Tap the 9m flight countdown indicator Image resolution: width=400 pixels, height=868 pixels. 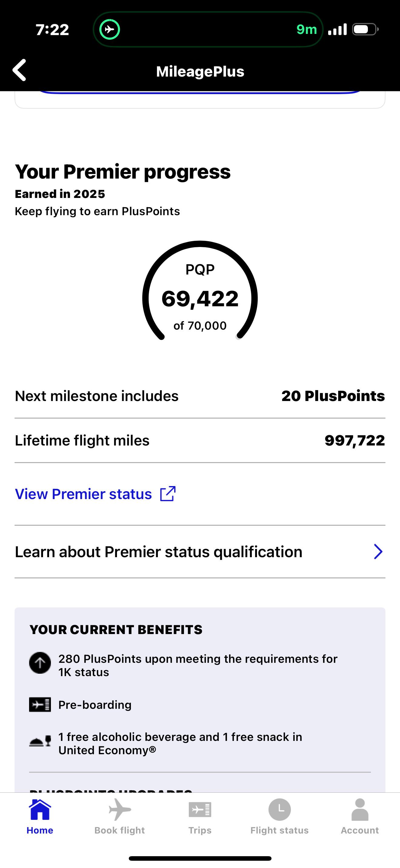pyautogui.click(x=307, y=29)
